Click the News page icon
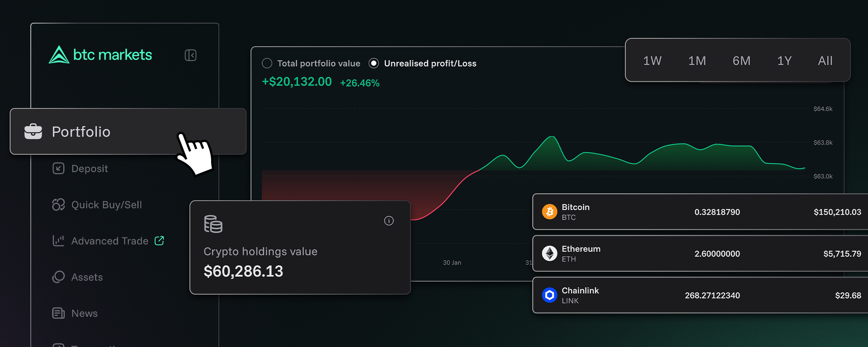 coord(59,313)
